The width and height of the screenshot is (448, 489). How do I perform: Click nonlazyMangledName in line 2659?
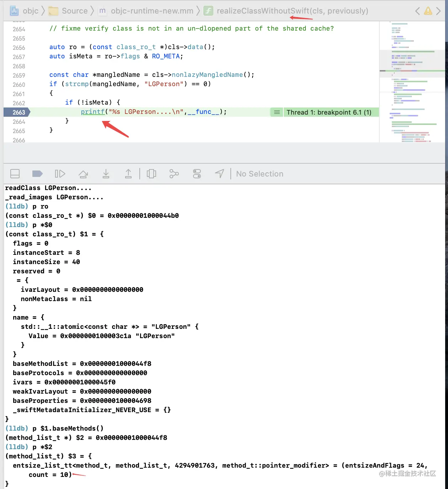pyautogui.click(x=207, y=75)
